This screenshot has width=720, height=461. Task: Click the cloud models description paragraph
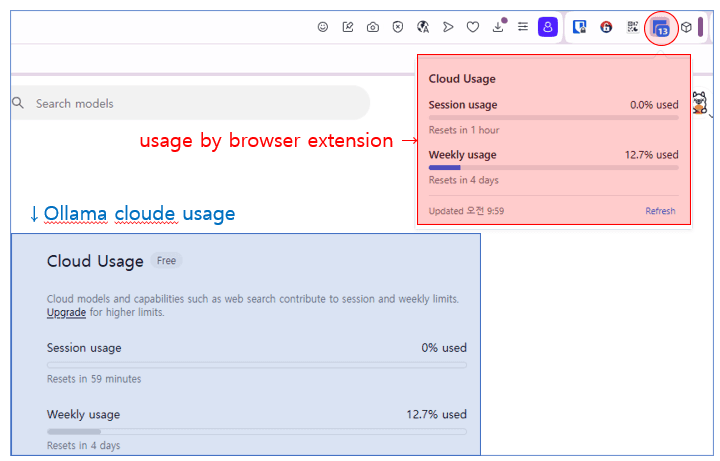253,306
